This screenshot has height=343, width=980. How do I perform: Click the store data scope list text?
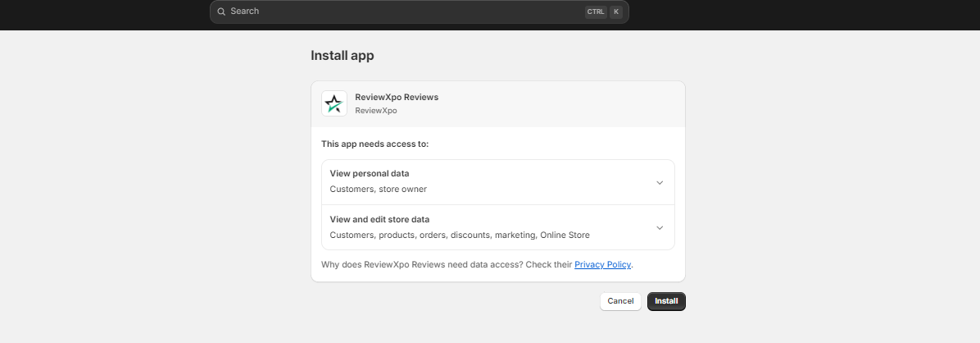tap(459, 235)
